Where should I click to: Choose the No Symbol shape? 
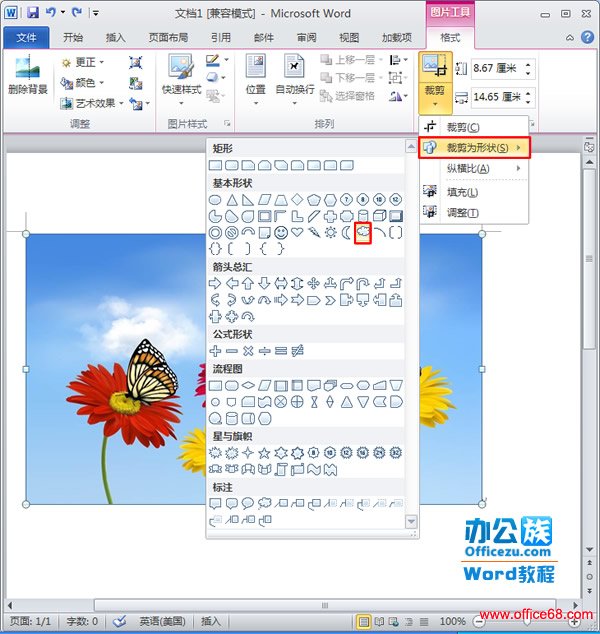pyautogui.click(x=232, y=232)
